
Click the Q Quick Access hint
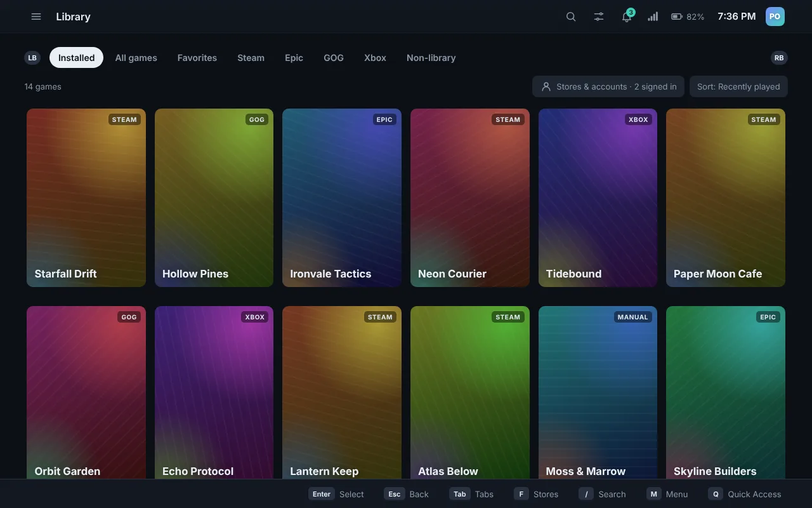[x=745, y=494]
